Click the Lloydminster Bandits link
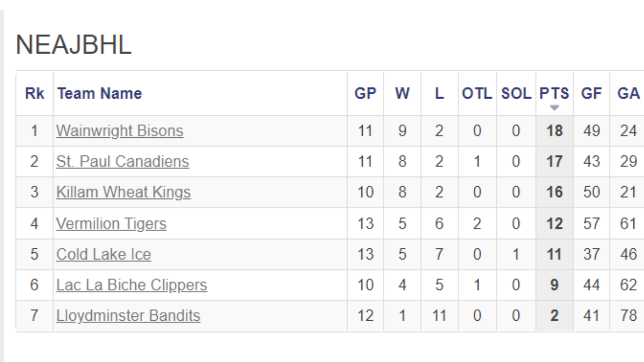 coord(128,315)
